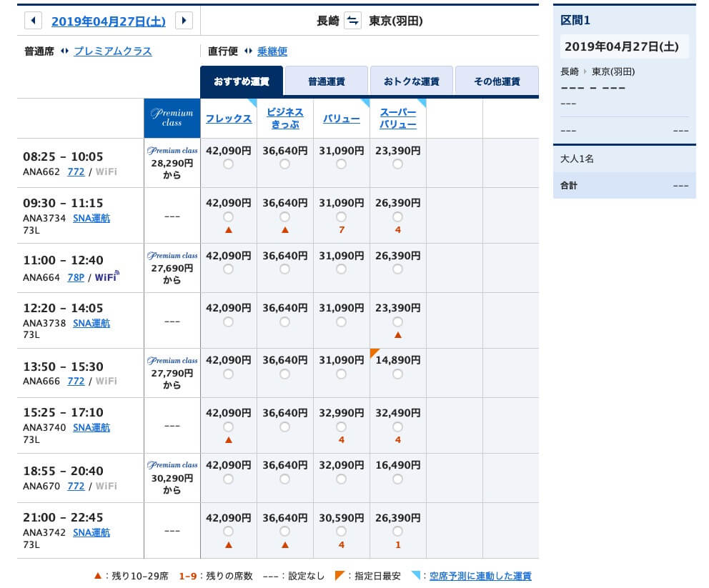Select the lowest fare 14,890円 on the 13:50 flight
The image size is (709, 588).
[x=397, y=374]
